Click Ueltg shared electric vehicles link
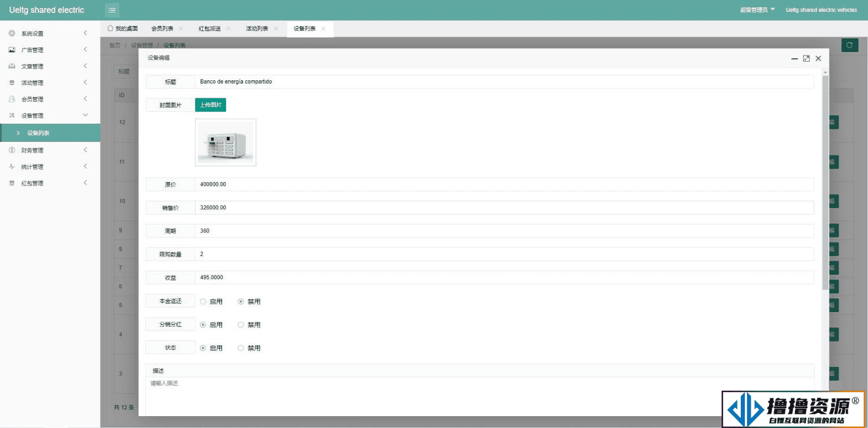 [x=821, y=10]
